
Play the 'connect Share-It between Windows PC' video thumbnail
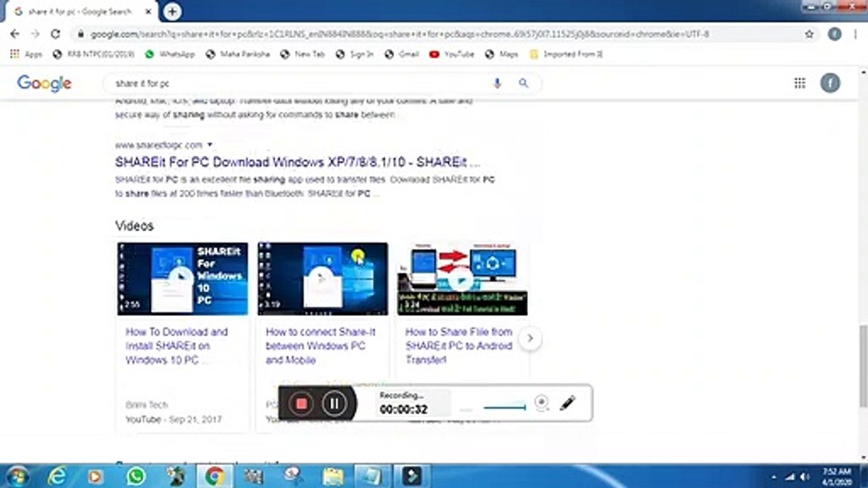pos(323,279)
